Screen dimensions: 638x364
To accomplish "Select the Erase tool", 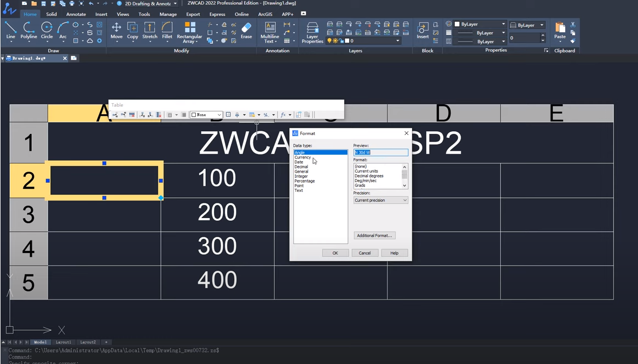I will (x=246, y=31).
